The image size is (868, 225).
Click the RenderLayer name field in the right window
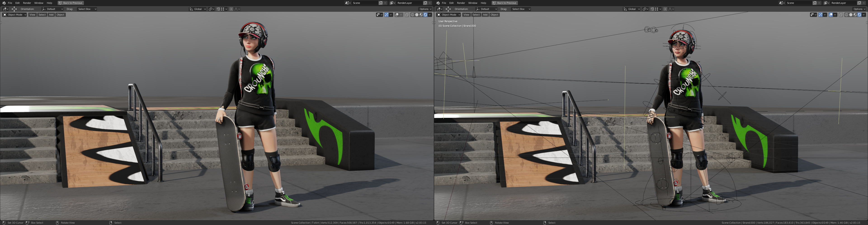click(x=843, y=3)
